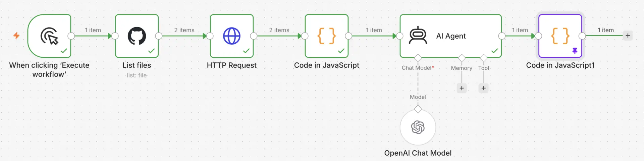Click the output port of the trigger node

click(71, 36)
